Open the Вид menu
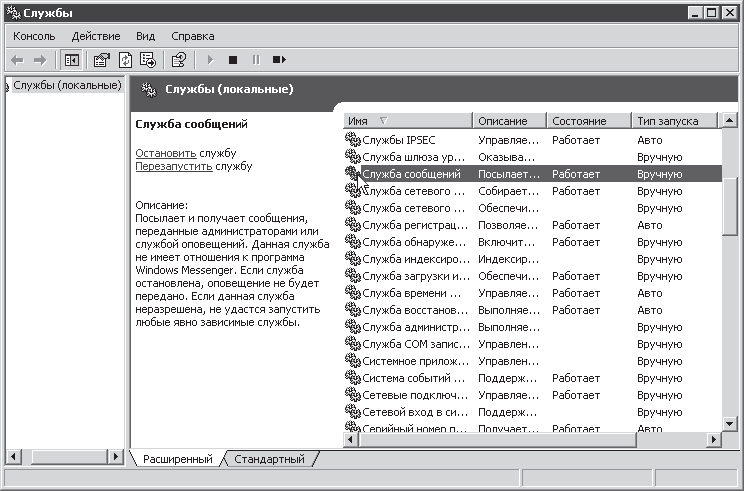The width and height of the screenshot is (744, 491). [145, 36]
